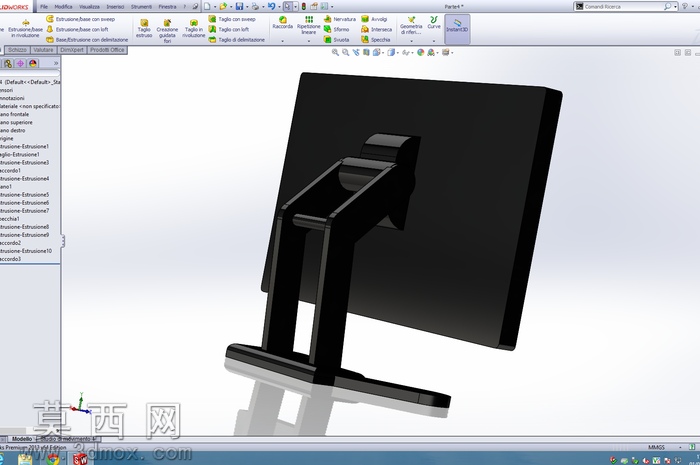Toggle the Instant3D button
Screen dimensions: 700x465
(x=457, y=29)
